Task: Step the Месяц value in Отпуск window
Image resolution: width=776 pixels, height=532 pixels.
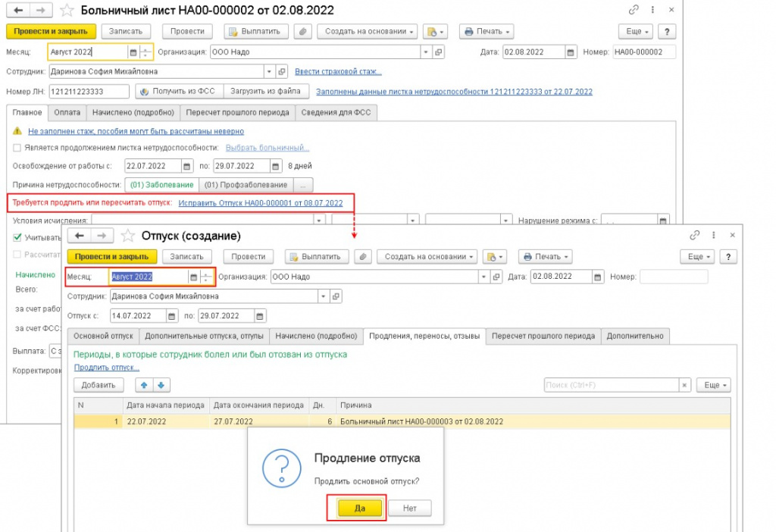Action: pyautogui.click(x=206, y=277)
